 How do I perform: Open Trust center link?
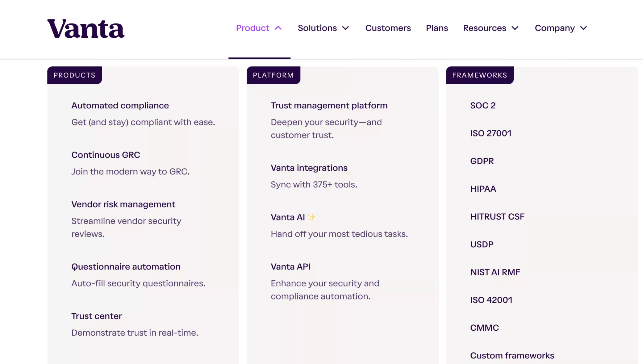(97, 316)
